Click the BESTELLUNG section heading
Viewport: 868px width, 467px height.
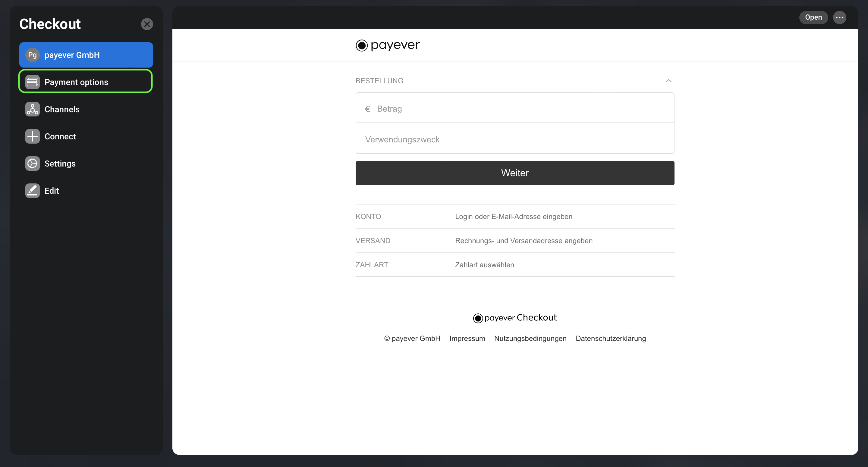pyautogui.click(x=379, y=81)
